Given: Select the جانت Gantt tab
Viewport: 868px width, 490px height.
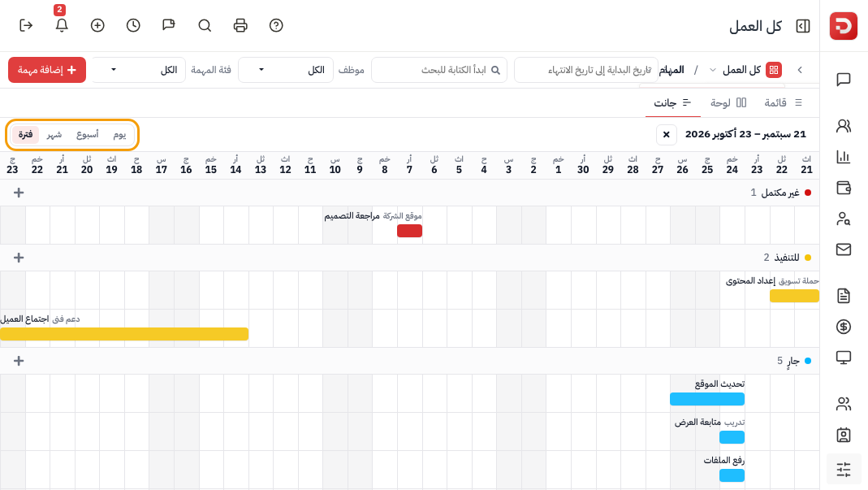Looking at the screenshot, I should coord(672,102).
